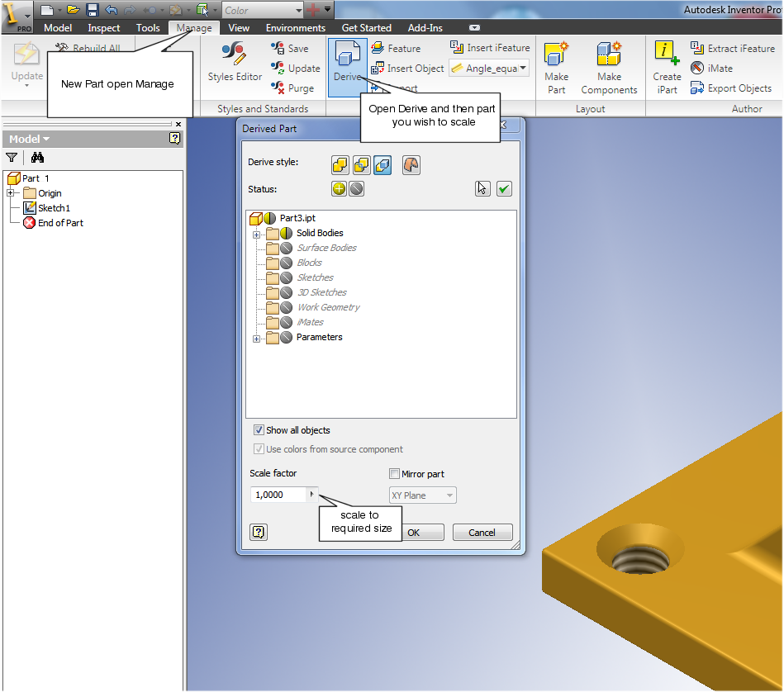Toggle Show all objects checkbox
This screenshot has height=692, width=784.
(259, 430)
